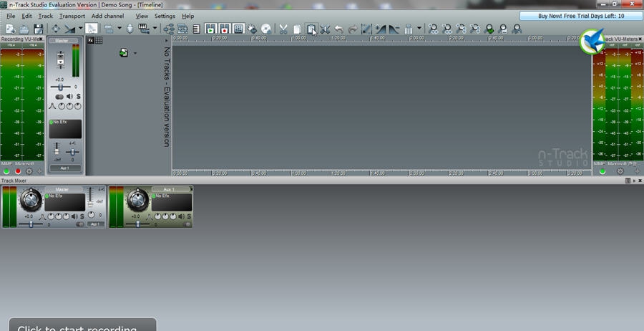644x331 pixels.
Task: Open dropdown beside the level bars icon
Action: pyautogui.click(x=419, y=29)
